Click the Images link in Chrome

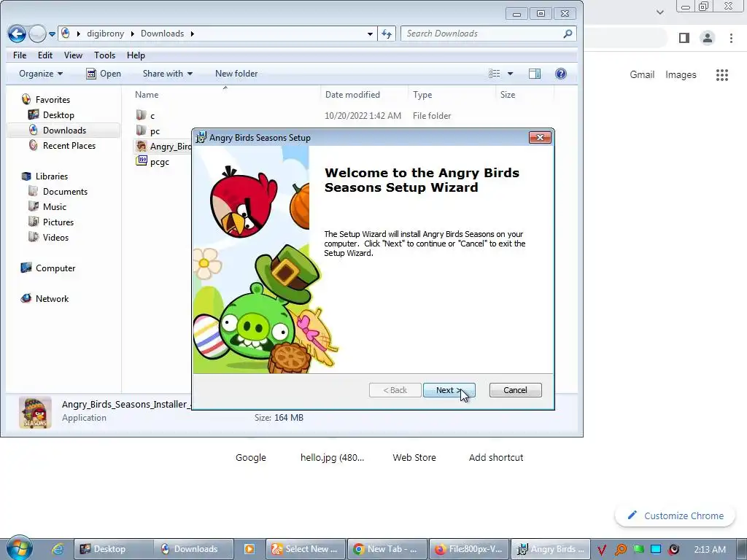[x=681, y=74]
